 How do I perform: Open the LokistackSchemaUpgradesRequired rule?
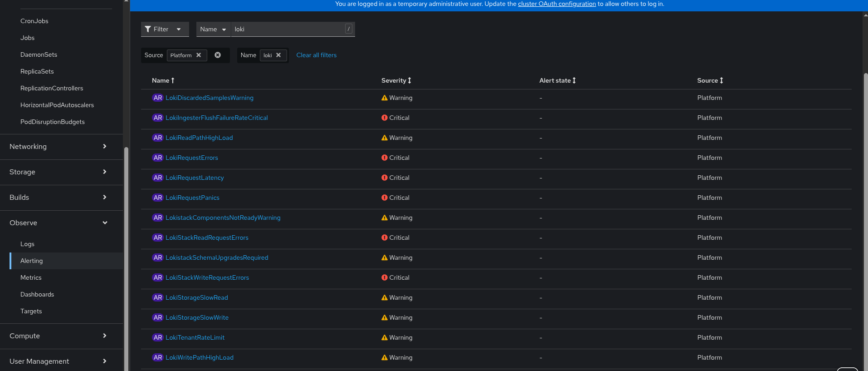217,257
